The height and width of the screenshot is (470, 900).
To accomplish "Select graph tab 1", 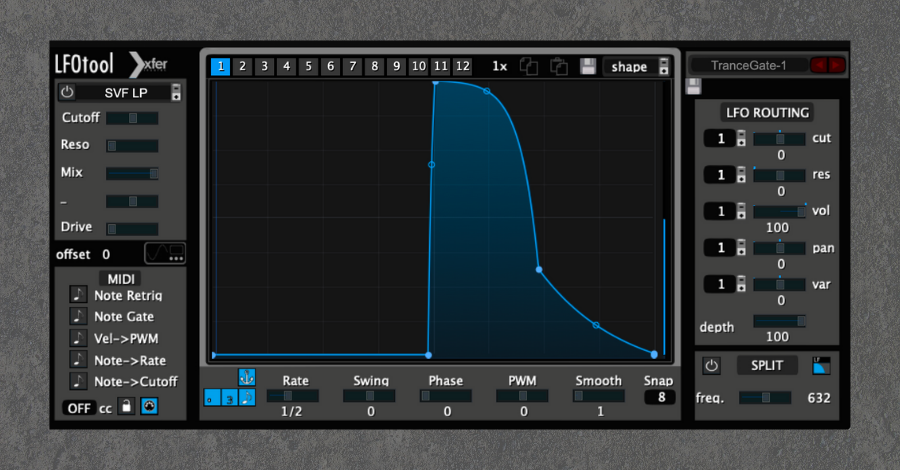I will pyautogui.click(x=220, y=67).
